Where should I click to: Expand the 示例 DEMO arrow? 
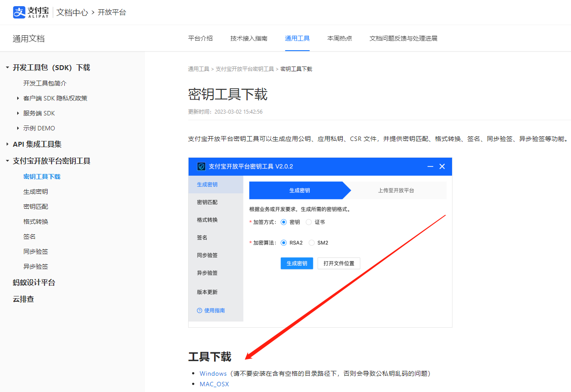tap(18, 128)
